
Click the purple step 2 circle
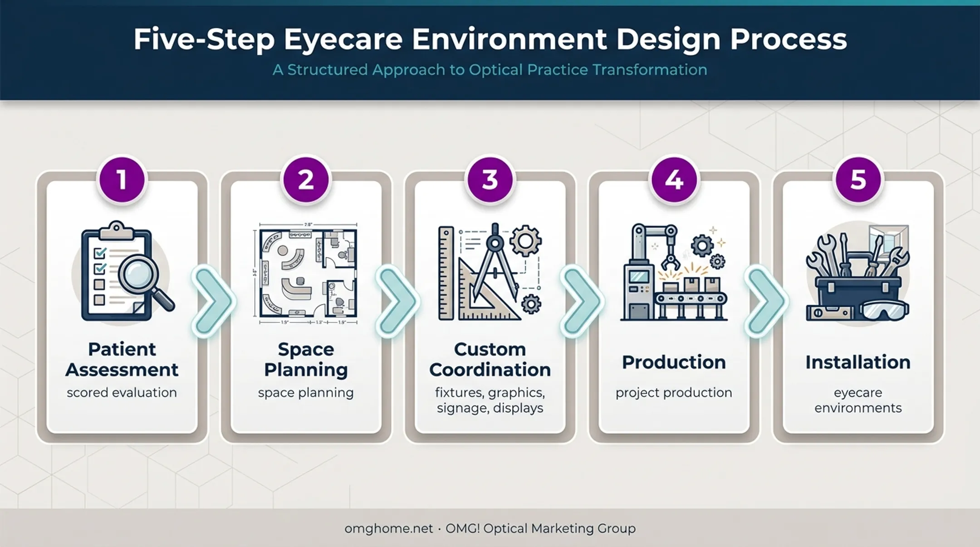click(306, 180)
